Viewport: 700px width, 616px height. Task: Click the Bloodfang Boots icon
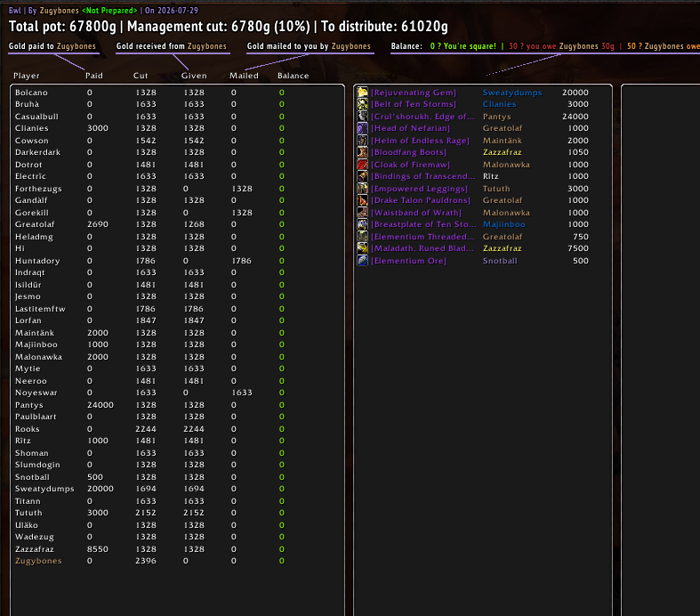click(363, 152)
